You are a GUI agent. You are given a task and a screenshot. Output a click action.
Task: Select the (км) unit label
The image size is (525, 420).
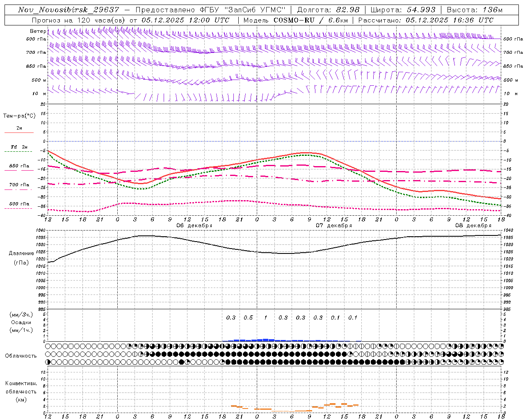(x=21, y=399)
